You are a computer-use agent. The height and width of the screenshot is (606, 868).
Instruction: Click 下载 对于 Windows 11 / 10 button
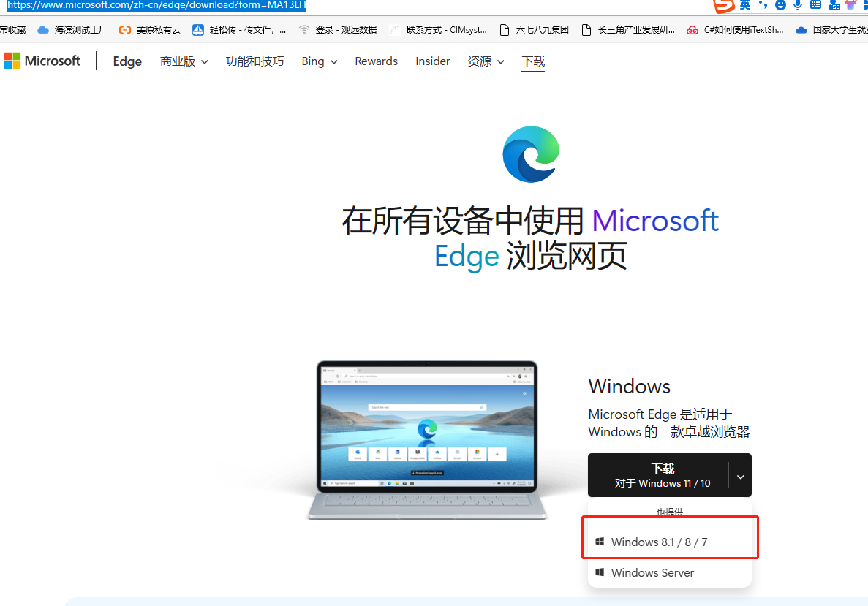(x=659, y=475)
